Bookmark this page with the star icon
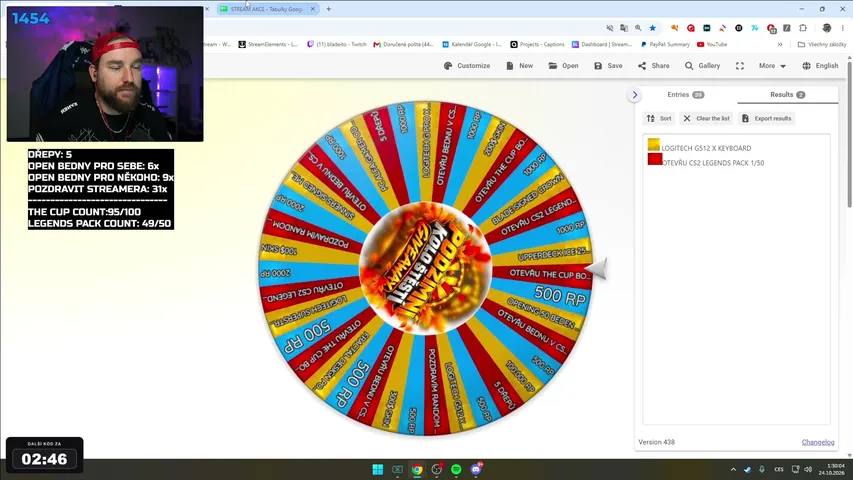This screenshot has height=480, width=853. click(652, 28)
